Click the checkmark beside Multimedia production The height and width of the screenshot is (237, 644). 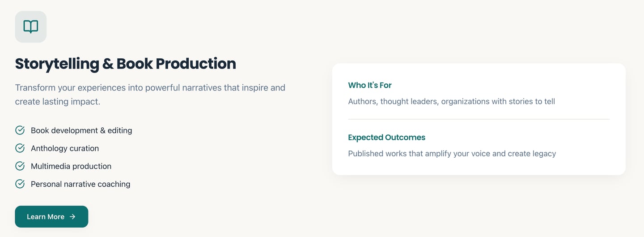[x=20, y=166]
